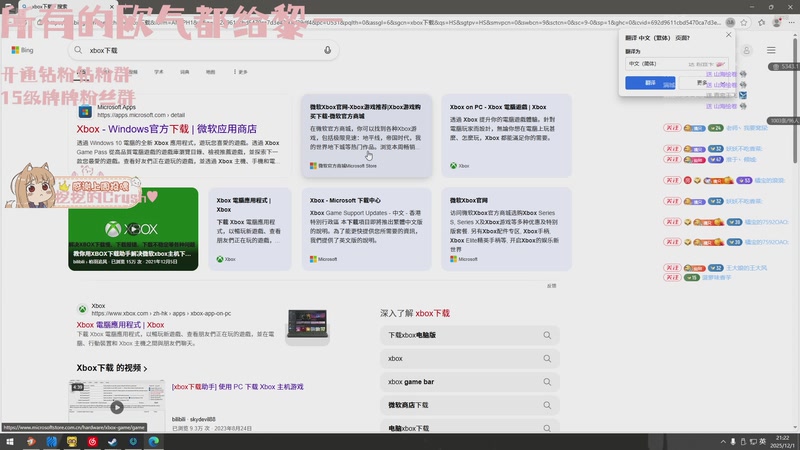
Task: Click the microphone voice search icon
Action: 328,50
